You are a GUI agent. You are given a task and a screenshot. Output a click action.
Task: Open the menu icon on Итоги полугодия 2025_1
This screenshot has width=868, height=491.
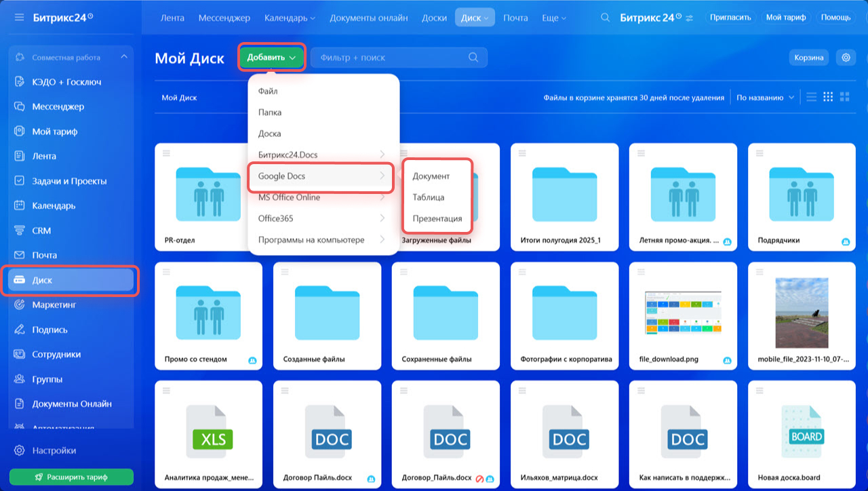[522, 154]
